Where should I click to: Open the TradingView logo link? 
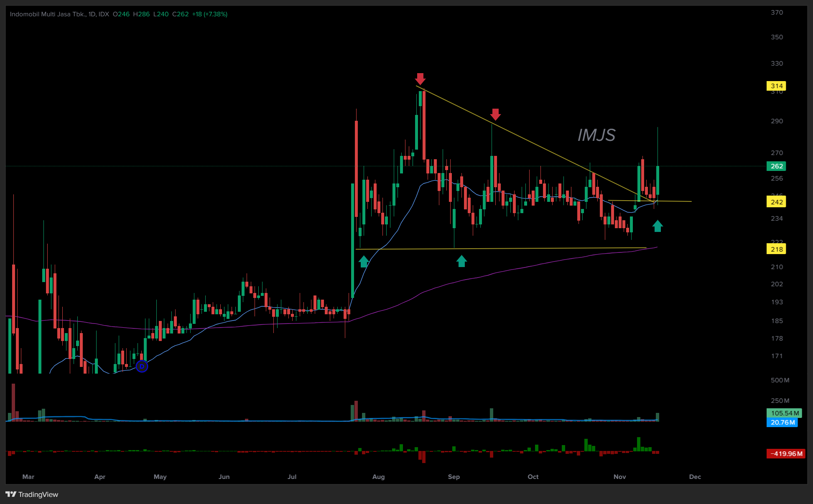pos(32,494)
